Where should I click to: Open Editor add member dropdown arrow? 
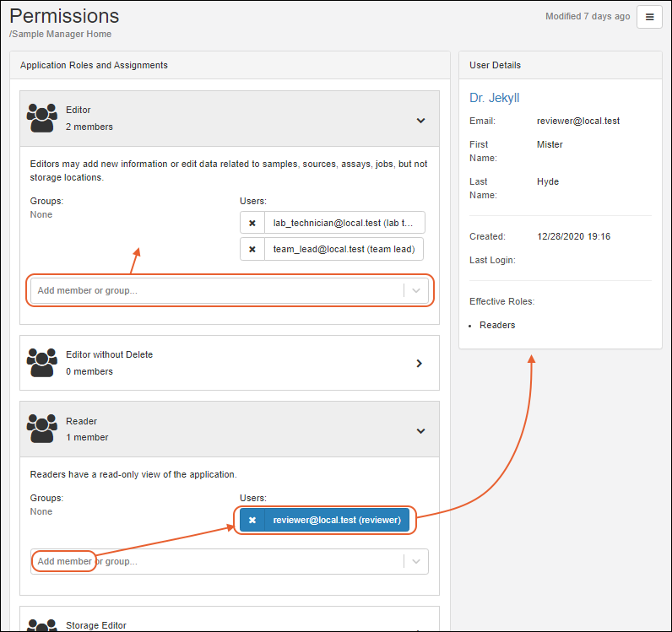(x=416, y=290)
